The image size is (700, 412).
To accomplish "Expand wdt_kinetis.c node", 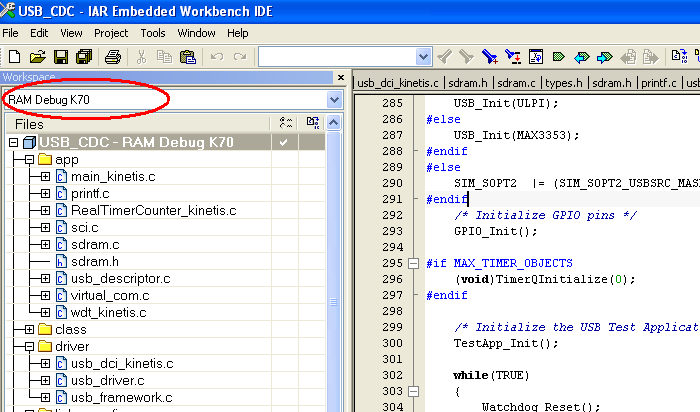I will click(46, 312).
